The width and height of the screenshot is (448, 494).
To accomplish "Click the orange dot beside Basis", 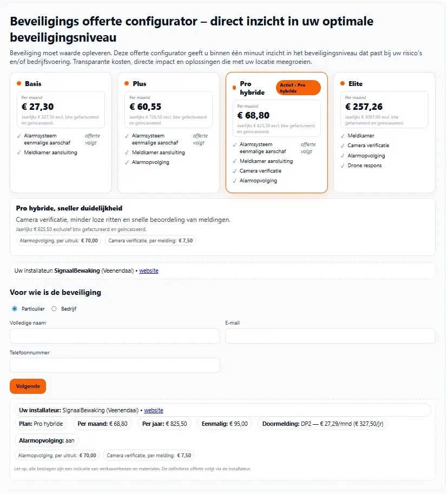I will (19, 83).
